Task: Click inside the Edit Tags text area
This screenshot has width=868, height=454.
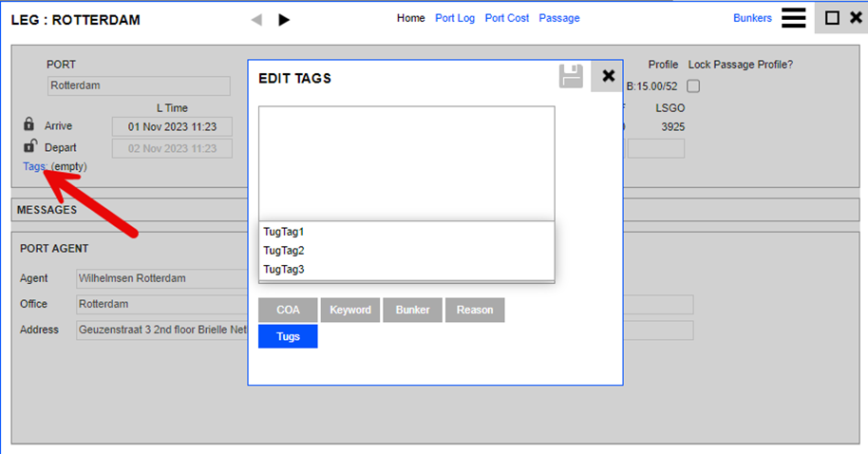Action: point(406,163)
